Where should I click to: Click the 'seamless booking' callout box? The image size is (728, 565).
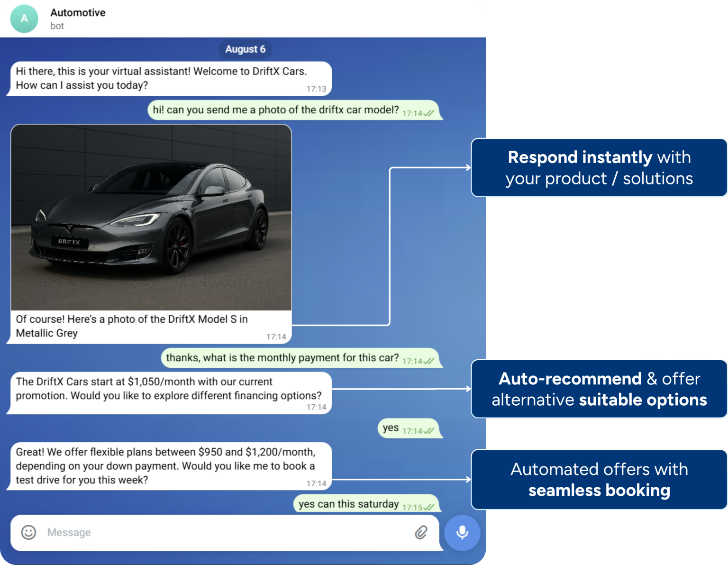[599, 480]
